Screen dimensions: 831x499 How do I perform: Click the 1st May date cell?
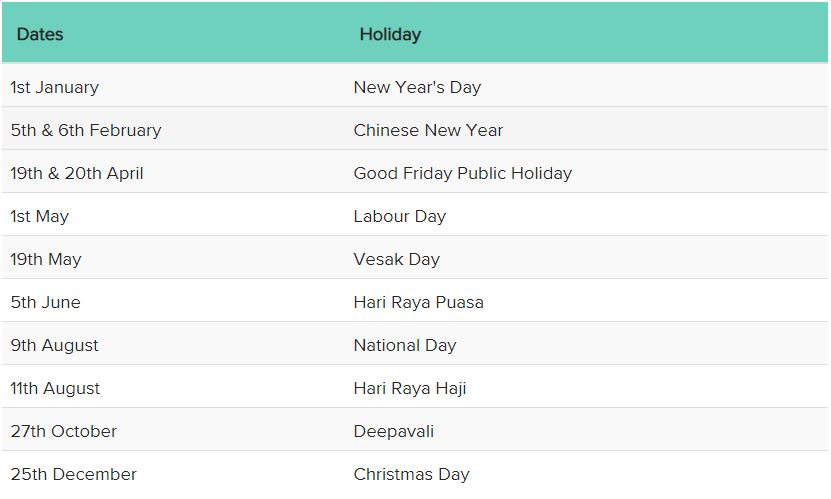(x=40, y=216)
